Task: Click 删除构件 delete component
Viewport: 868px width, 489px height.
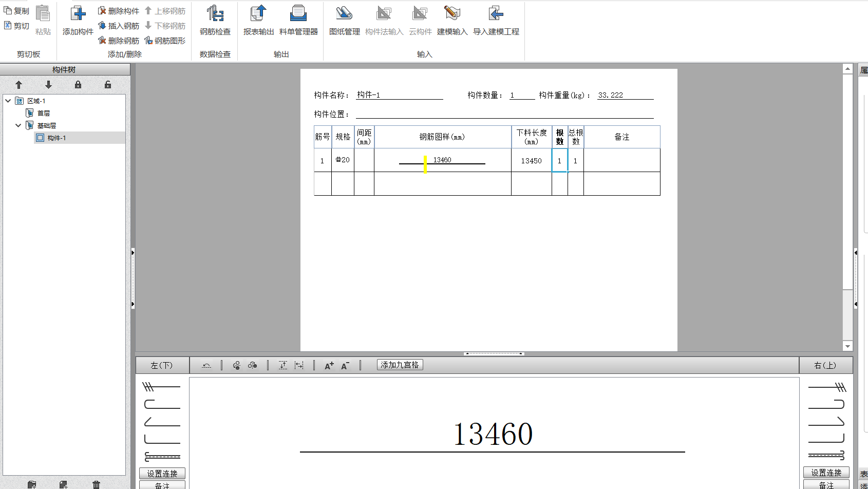Action: click(119, 11)
